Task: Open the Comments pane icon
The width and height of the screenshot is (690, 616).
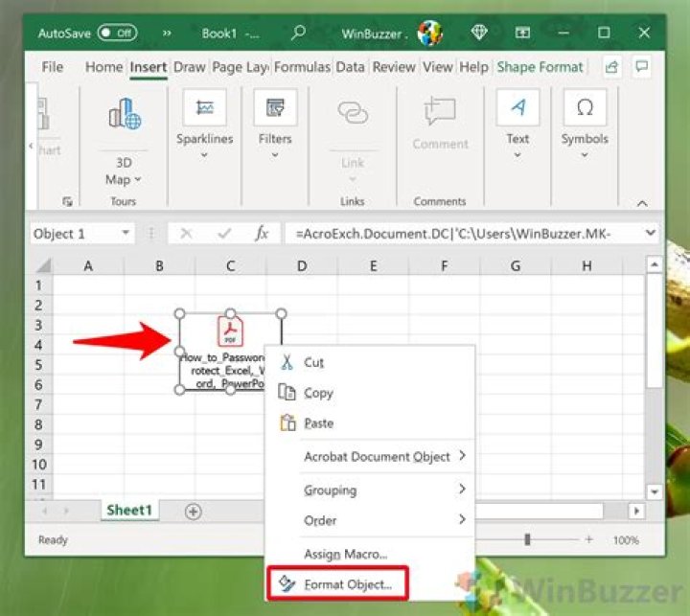Action: tap(641, 67)
